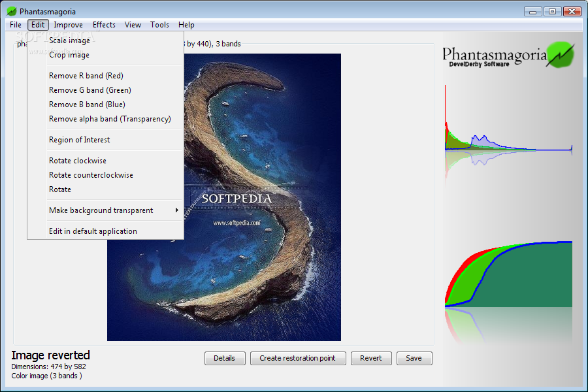Click 'Color image (3 bands )' text
Image resolution: width=588 pixels, height=392 pixels.
46,376
